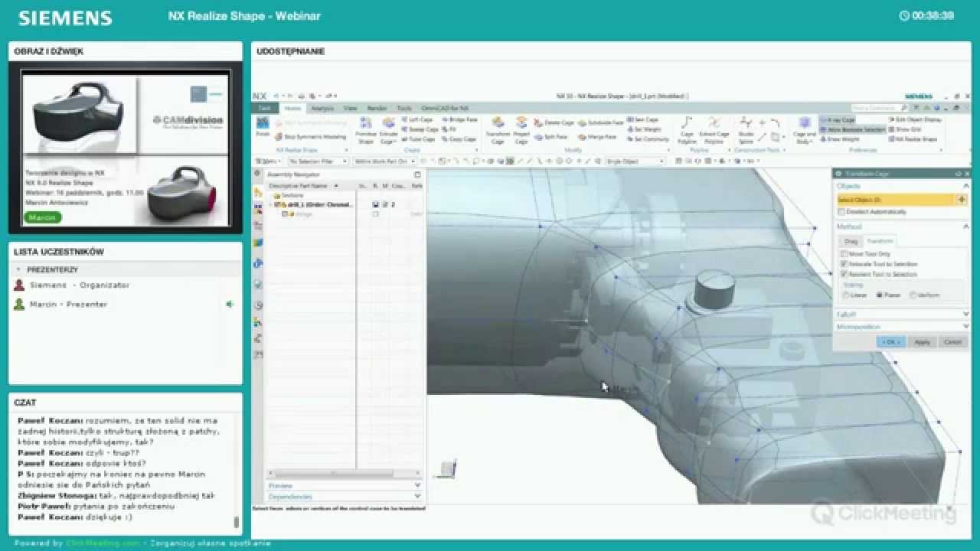
Task: Select the Tube Cage tool
Action: [417, 139]
